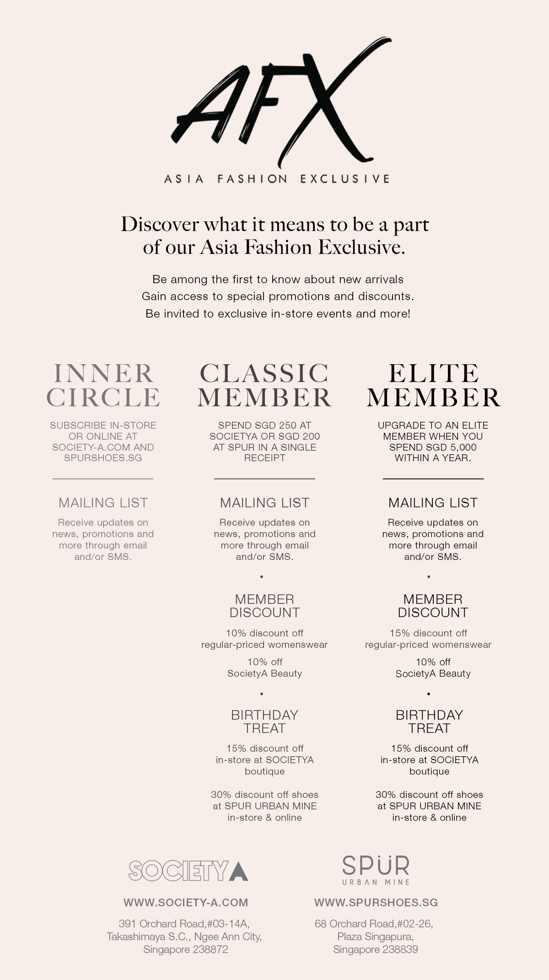Click the Inner Circle subscribe in-store instructions
The width and height of the screenshot is (549, 980).
(103, 442)
